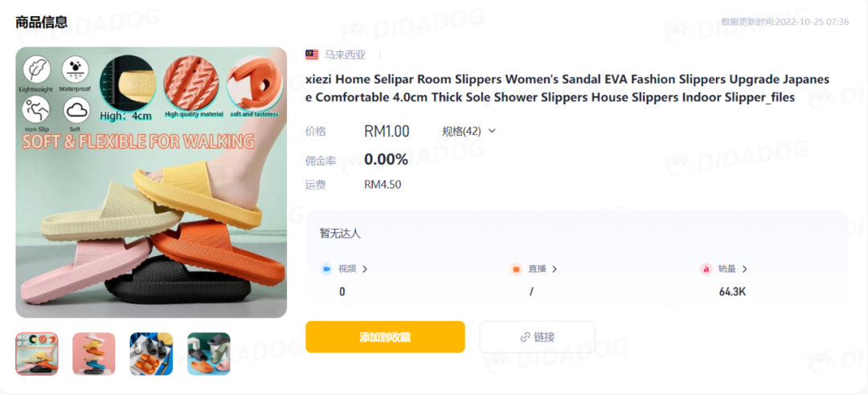Select the second thumbnail with pink background
The width and height of the screenshot is (868, 395).
tap(94, 354)
